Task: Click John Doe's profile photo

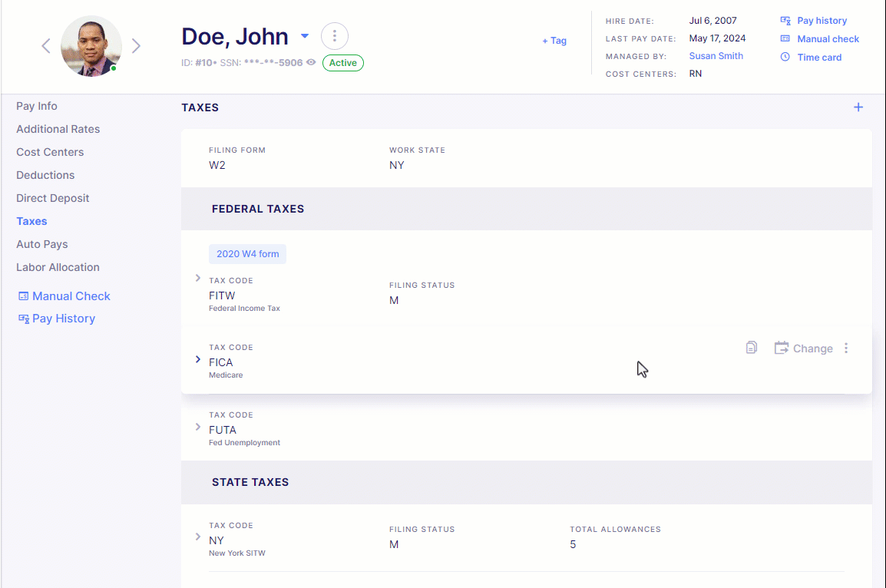Action: tap(91, 46)
